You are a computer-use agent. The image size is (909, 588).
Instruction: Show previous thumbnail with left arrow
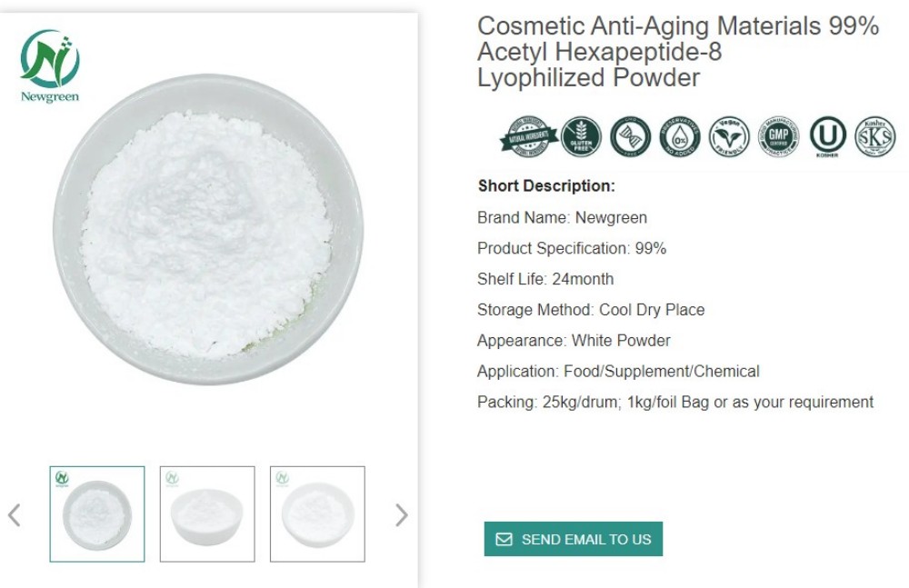coord(14,515)
